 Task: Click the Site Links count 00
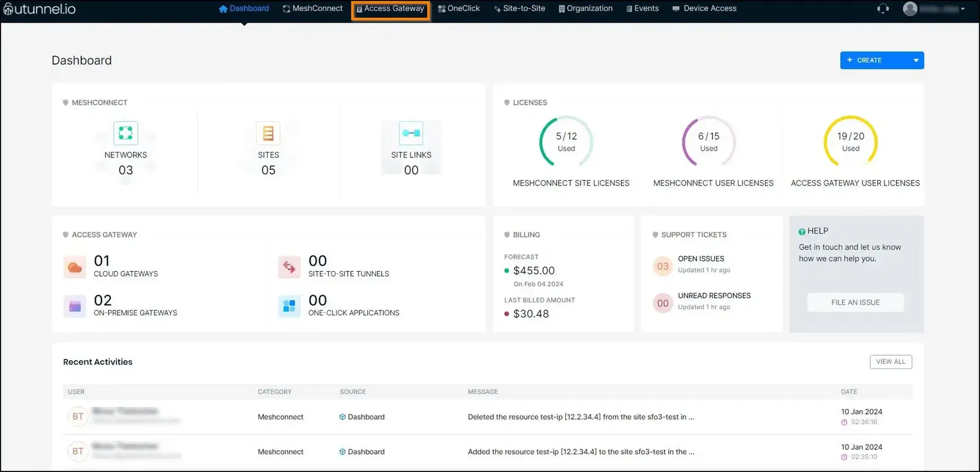412,170
